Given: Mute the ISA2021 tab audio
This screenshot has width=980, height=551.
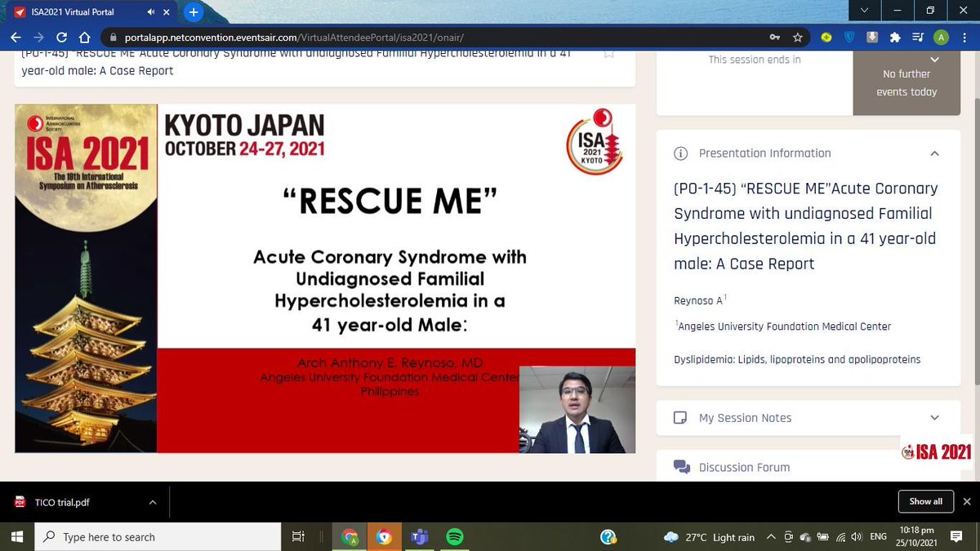Looking at the screenshot, I should click(152, 13).
